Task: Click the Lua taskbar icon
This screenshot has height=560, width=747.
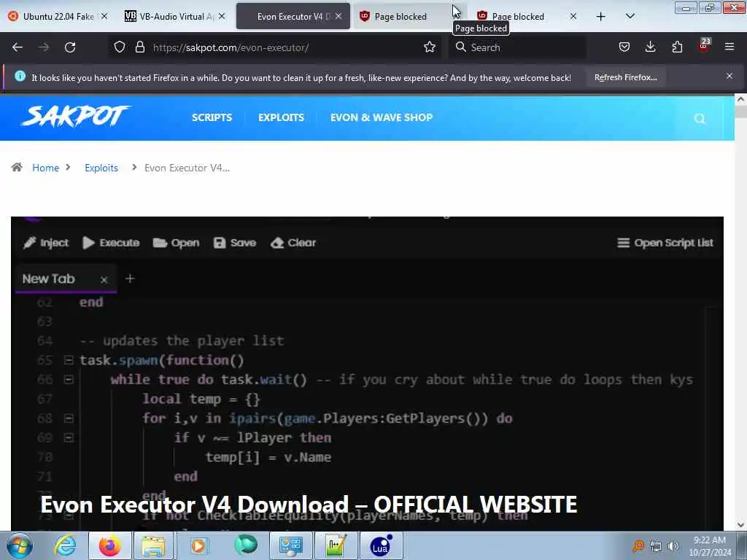Action: click(x=381, y=545)
